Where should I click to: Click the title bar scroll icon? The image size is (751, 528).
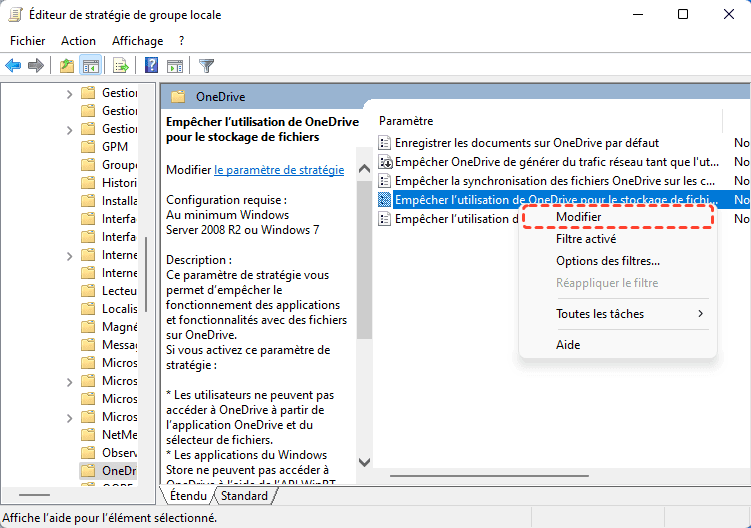pyautogui.click(x=15, y=15)
